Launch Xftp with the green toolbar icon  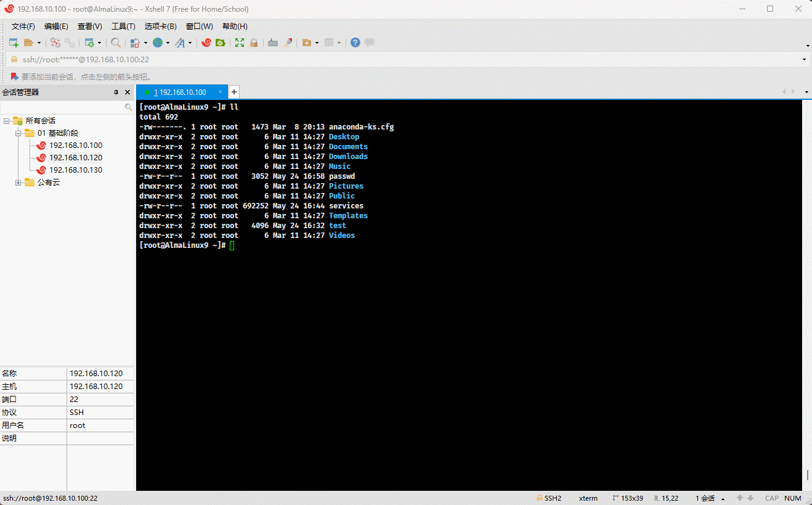[x=220, y=43]
